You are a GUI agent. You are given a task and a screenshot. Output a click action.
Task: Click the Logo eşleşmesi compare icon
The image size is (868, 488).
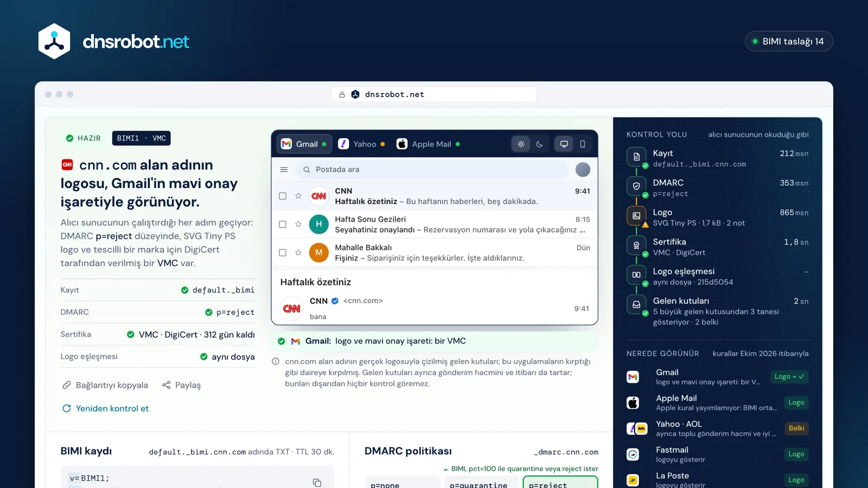pos(636,275)
